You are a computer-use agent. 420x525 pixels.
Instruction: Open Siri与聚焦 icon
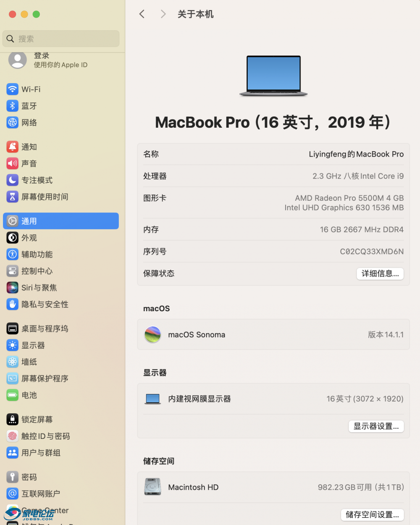pyautogui.click(x=13, y=288)
